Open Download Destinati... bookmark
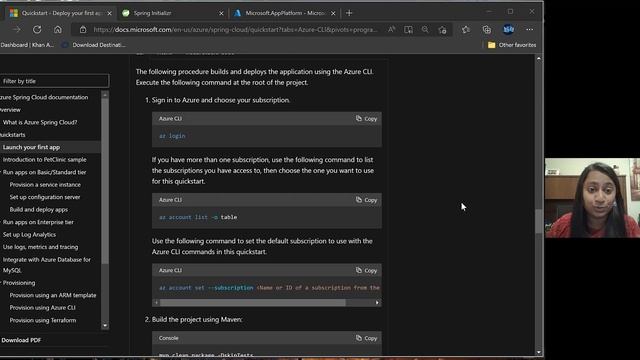Screen dimensions: 640x360 coord(94,45)
